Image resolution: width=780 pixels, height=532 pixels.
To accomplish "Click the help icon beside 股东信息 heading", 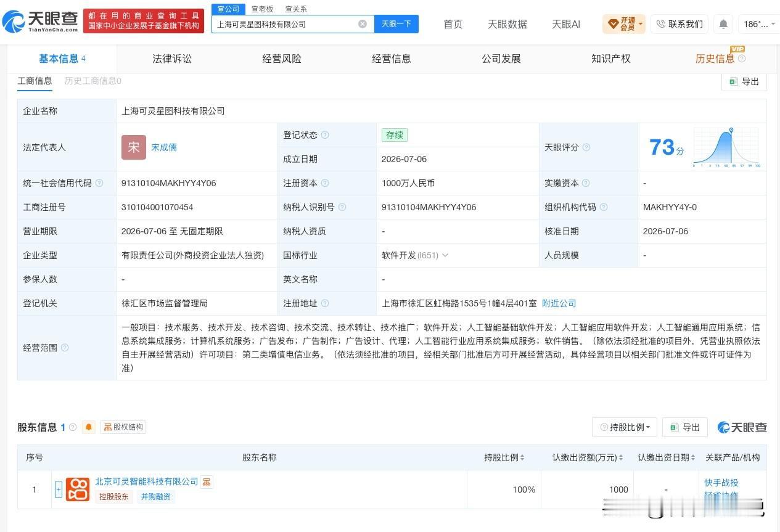I will [73, 427].
